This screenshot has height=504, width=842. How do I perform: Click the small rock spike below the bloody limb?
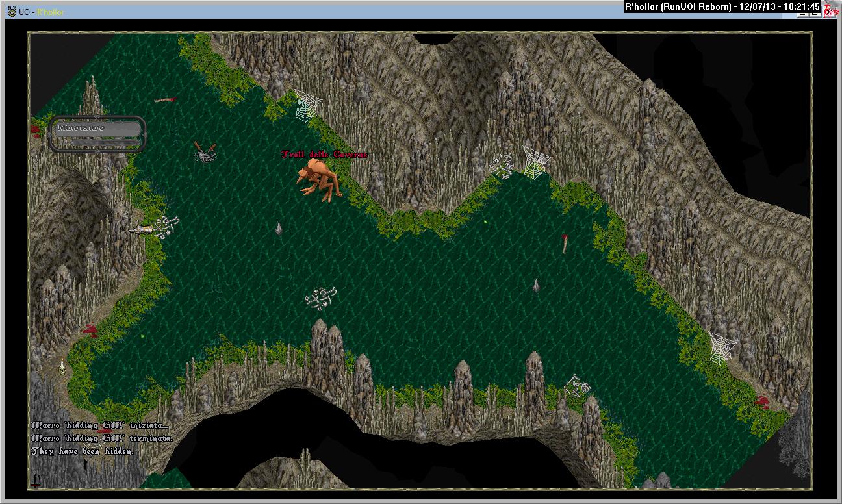click(536, 285)
